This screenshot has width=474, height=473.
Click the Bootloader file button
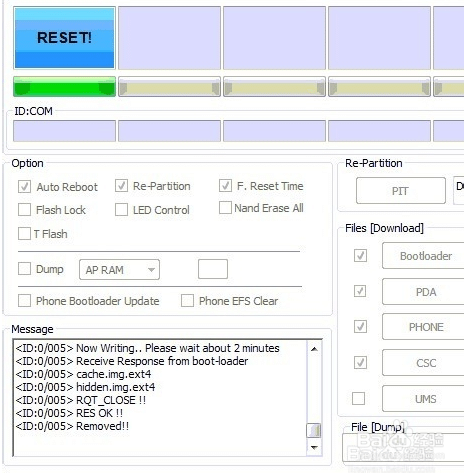point(423,256)
